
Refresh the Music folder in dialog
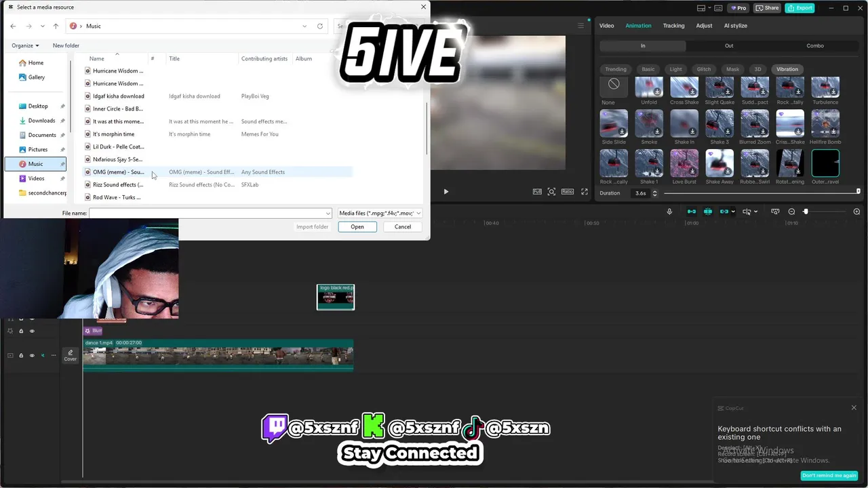click(x=320, y=26)
